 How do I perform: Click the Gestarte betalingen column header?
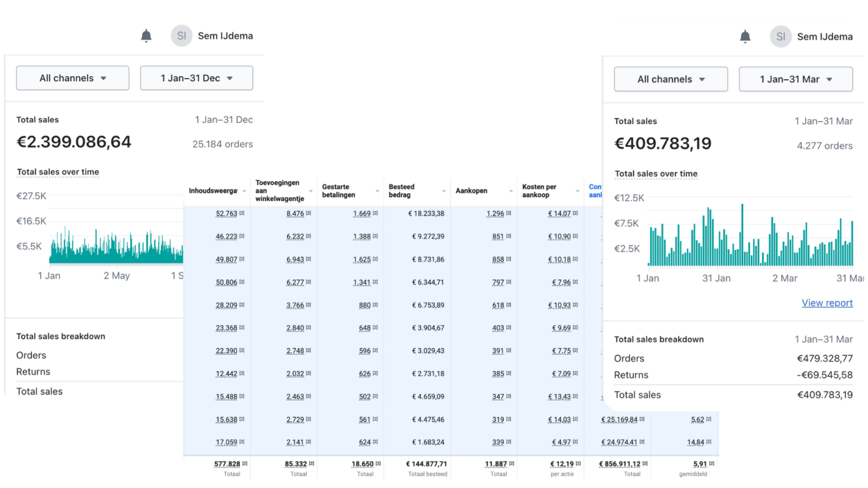point(338,191)
